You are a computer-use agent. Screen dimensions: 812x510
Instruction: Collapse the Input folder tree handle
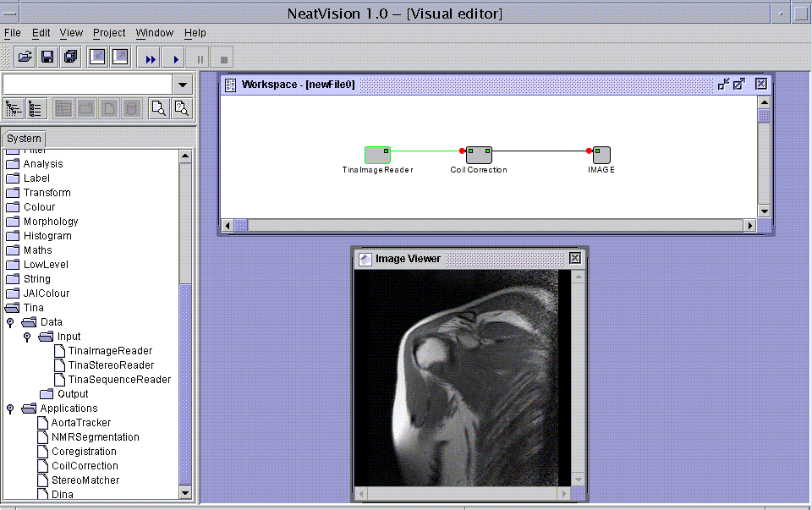click(x=27, y=337)
